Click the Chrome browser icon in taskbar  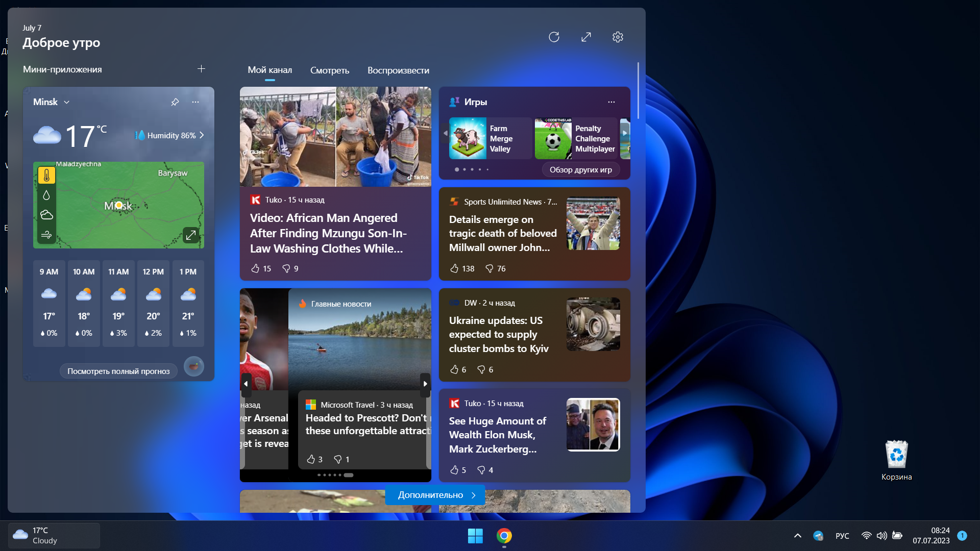coord(504,536)
